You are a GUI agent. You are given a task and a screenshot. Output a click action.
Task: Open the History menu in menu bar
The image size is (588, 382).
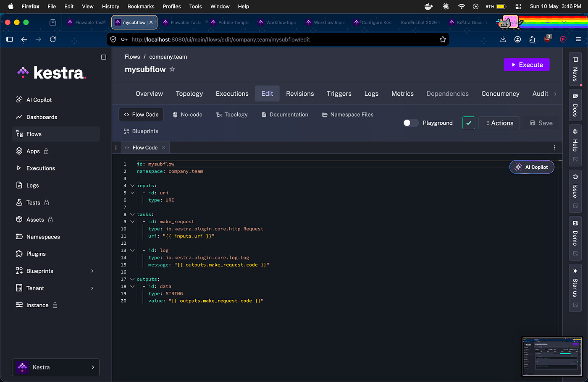[x=110, y=6]
